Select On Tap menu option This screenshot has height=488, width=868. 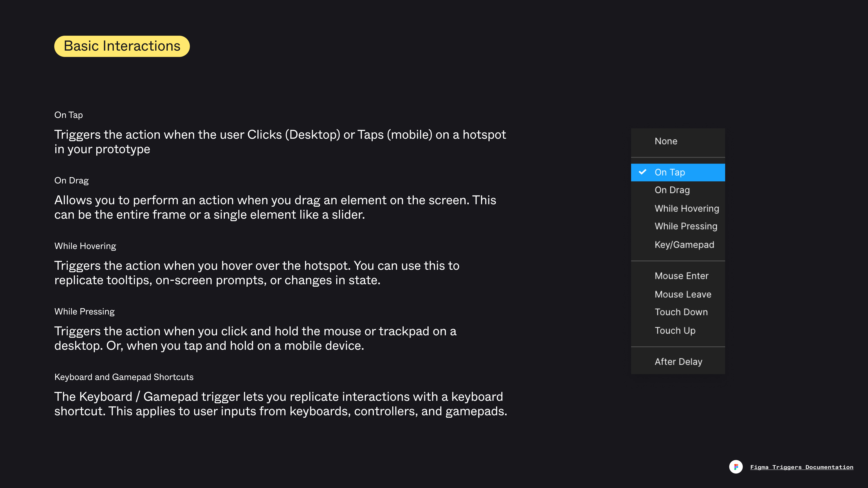(x=670, y=172)
